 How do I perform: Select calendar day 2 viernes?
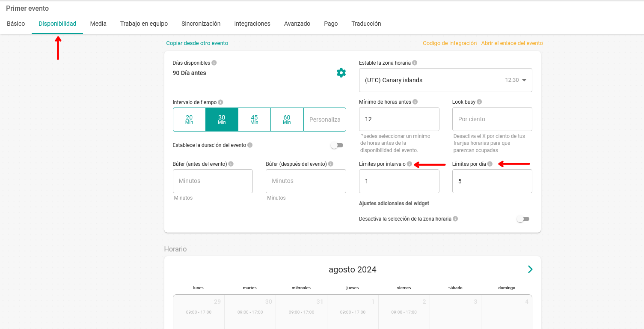[x=404, y=312]
